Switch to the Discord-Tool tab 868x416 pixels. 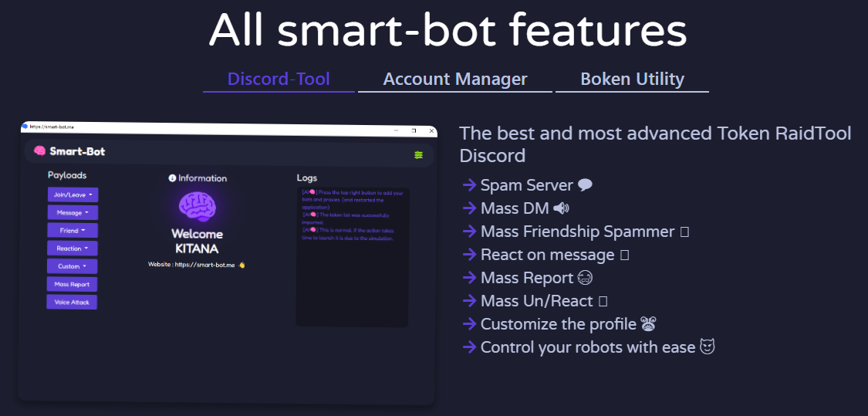[x=279, y=79]
